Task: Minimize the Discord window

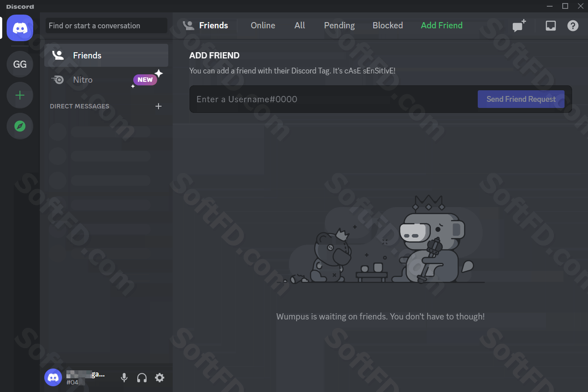Action: (549, 6)
